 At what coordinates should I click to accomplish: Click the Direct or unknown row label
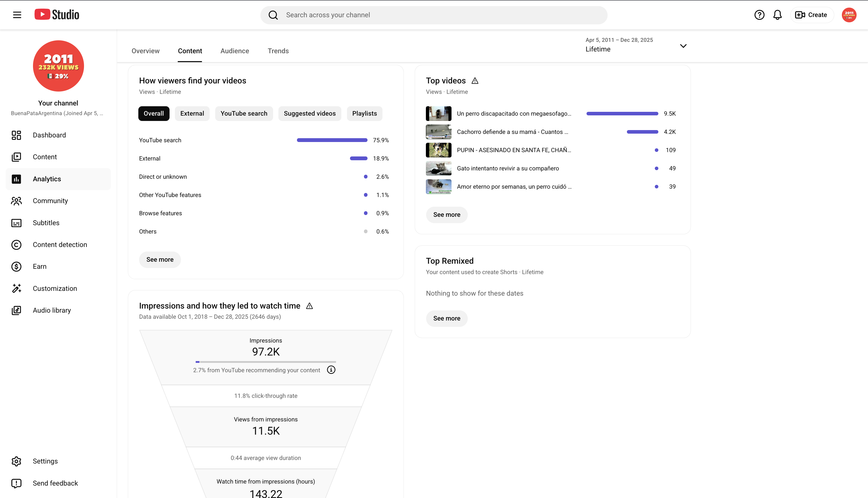pos(163,177)
